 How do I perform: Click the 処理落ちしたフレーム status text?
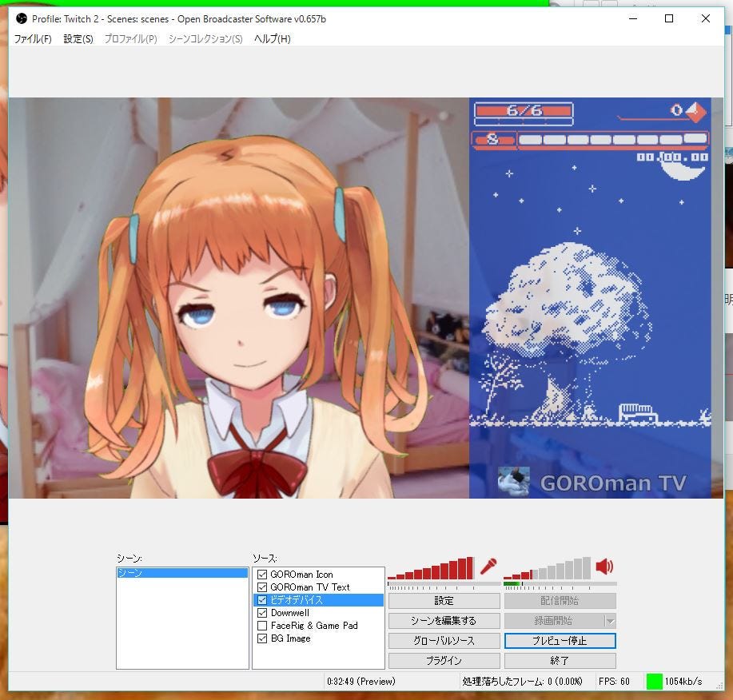(x=522, y=682)
